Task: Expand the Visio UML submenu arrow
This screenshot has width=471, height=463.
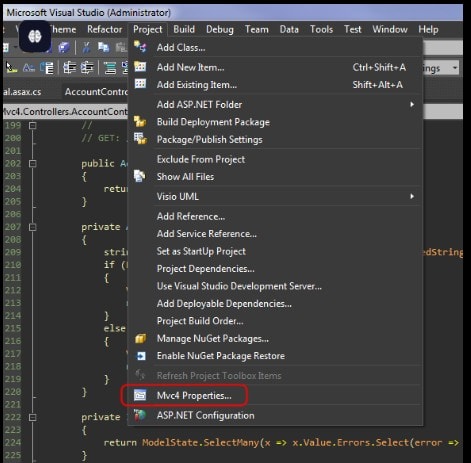Action: pos(412,196)
